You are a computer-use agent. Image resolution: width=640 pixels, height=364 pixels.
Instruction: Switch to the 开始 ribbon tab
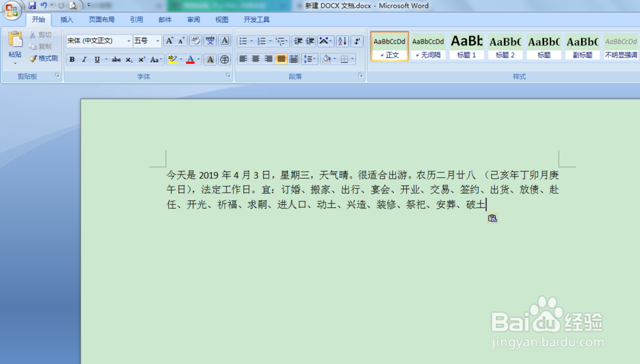[x=38, y=20]
